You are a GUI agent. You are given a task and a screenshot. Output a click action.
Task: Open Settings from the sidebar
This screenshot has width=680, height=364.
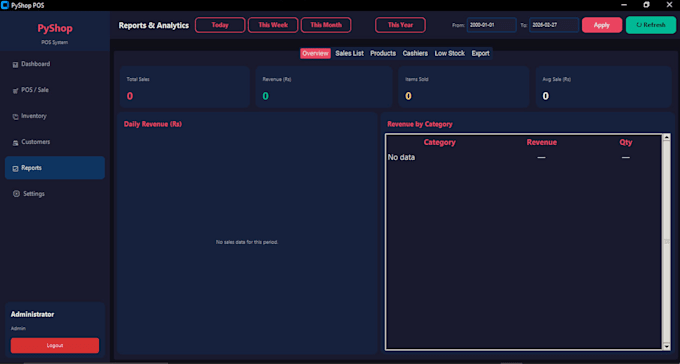tap(55, 194)
